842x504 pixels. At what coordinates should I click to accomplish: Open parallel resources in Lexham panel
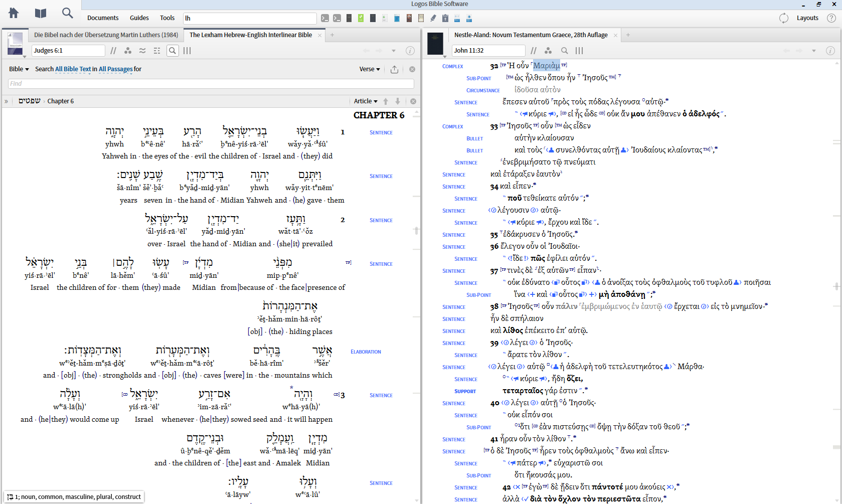tap(113, 51)
